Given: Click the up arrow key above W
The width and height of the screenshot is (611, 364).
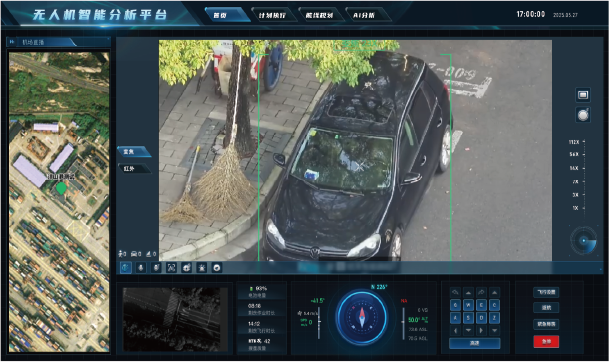Looking at the screenshot, I should tap(468, 293).
